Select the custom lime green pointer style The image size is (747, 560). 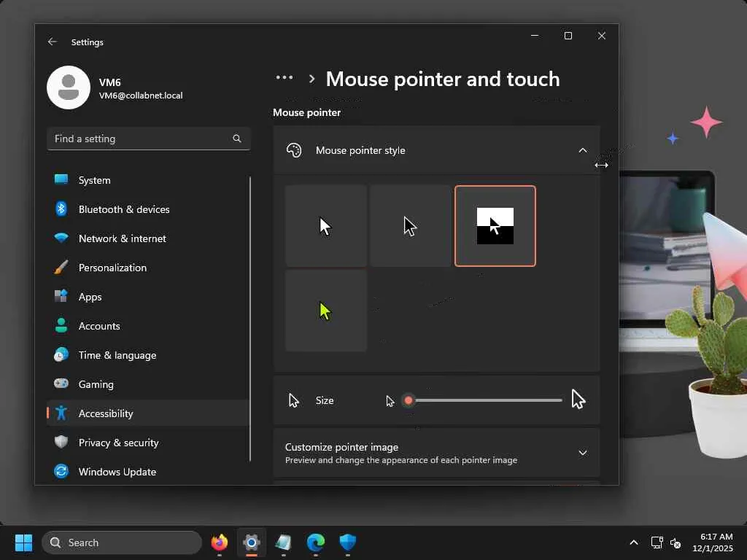[x=326, y=311]
